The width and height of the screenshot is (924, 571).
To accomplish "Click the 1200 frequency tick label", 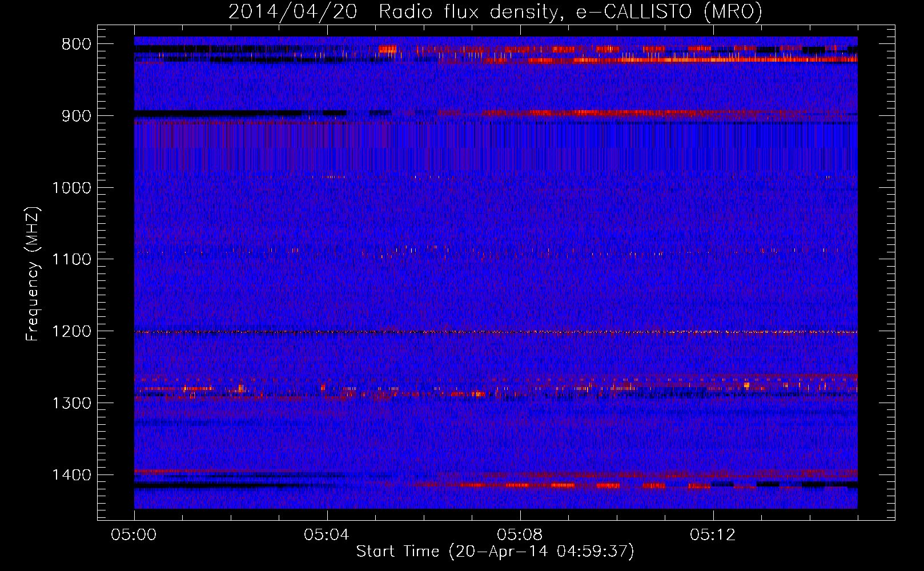I will (x=71, y=332).
